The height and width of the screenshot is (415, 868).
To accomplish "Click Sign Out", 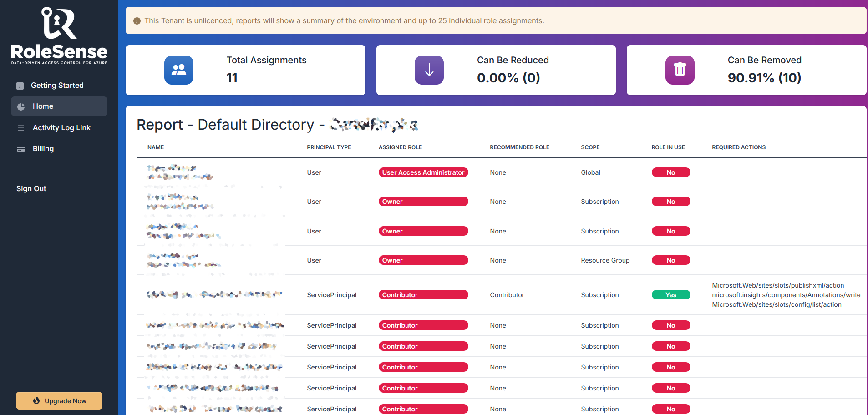I will tap(31, 188).
